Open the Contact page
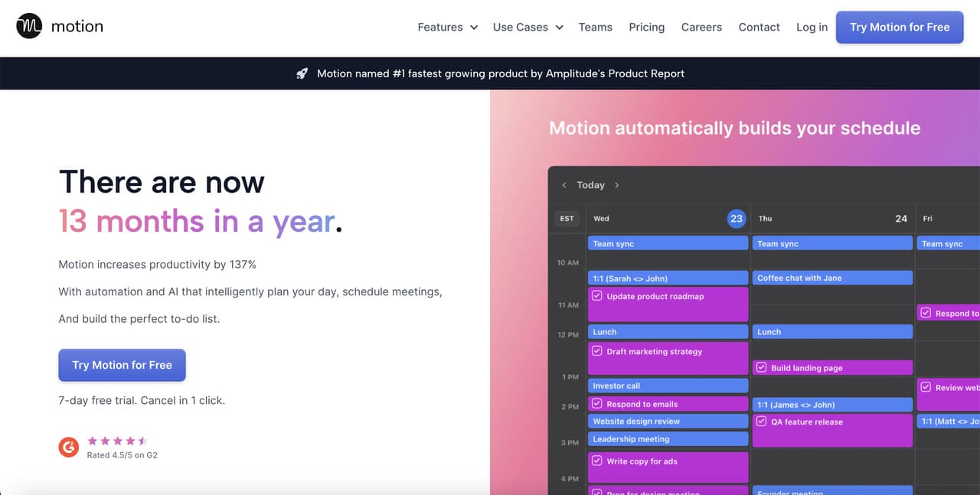The image size is (980, 495). click(759, 27)
